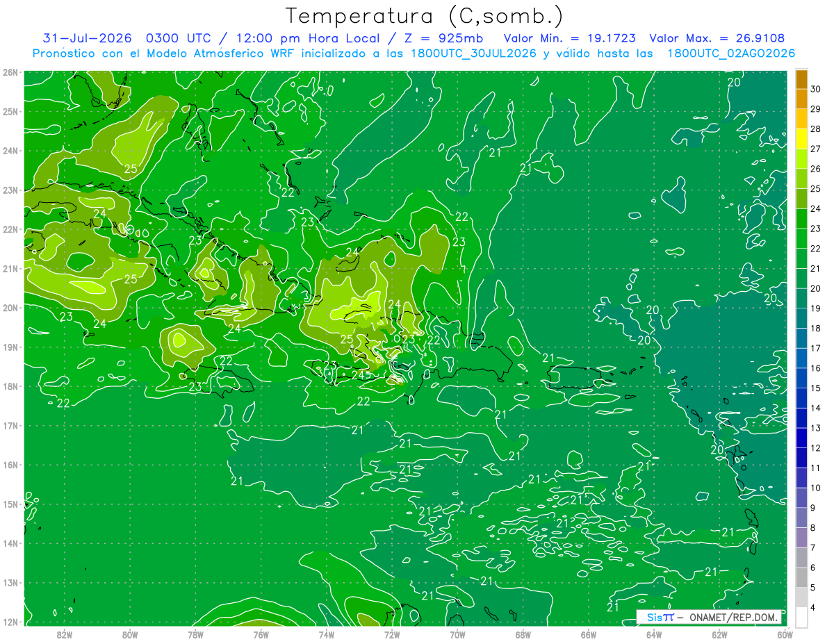834x644 pixels.
Task: Click the '12N' latitude axis label
Action: (x=10, y=622)
